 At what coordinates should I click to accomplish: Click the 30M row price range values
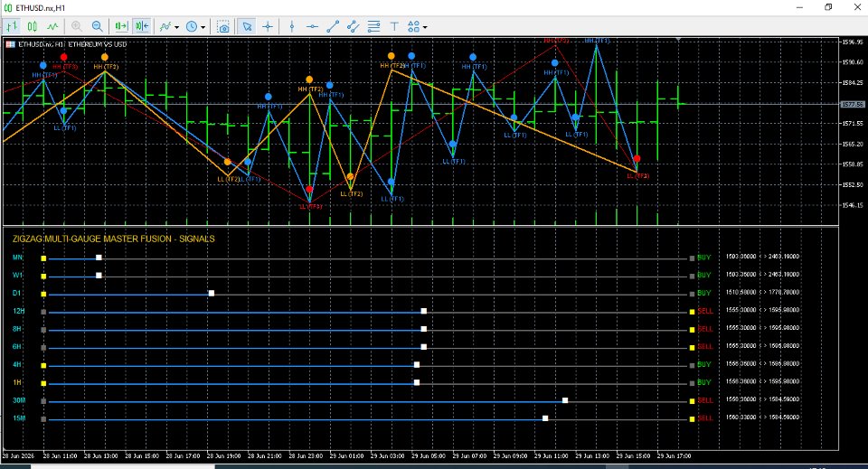point(762,399)
